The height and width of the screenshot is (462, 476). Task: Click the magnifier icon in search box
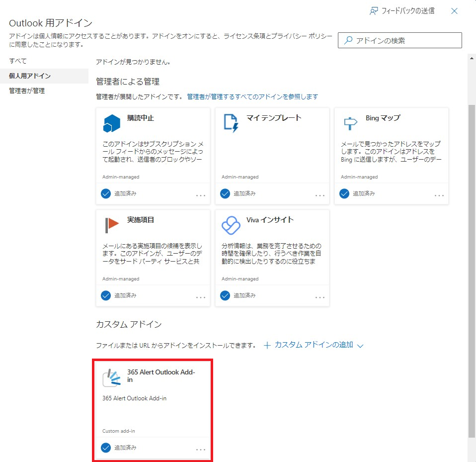click(x=348, y=40)
